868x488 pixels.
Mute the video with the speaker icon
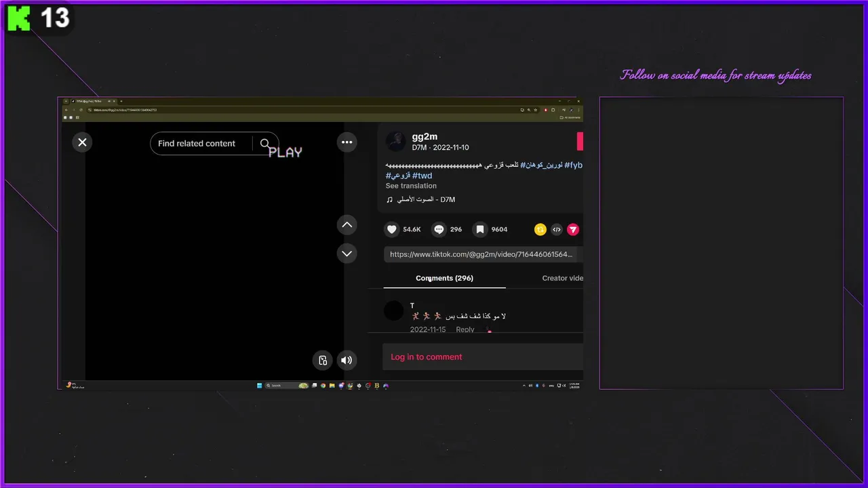pyautogui.click(x=347, y=361)
